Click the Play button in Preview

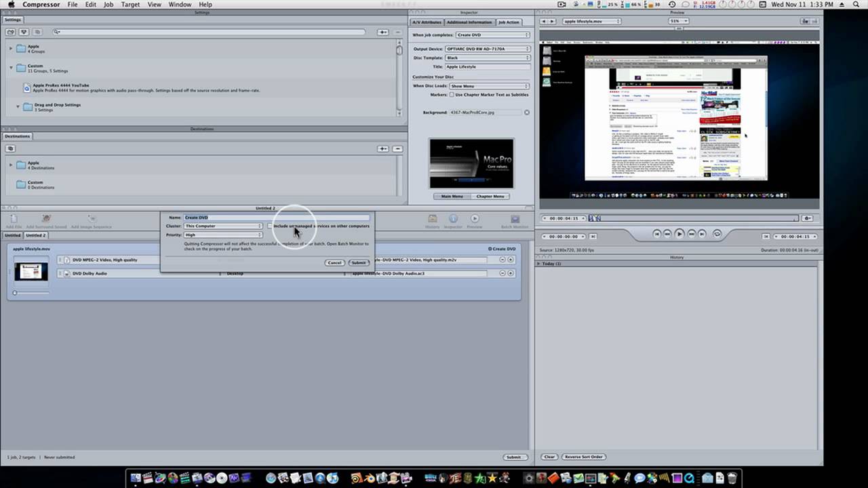click(679, 234)
